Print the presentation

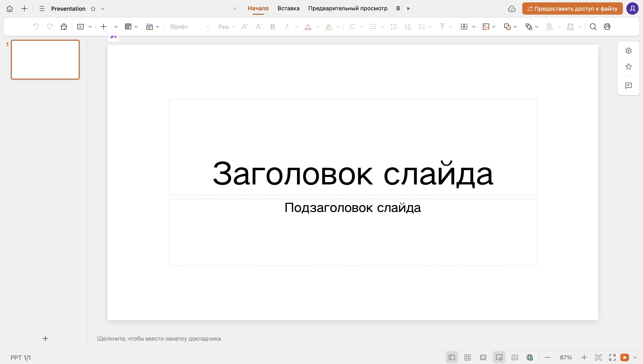pyautogui.click(x=607, y=26)
